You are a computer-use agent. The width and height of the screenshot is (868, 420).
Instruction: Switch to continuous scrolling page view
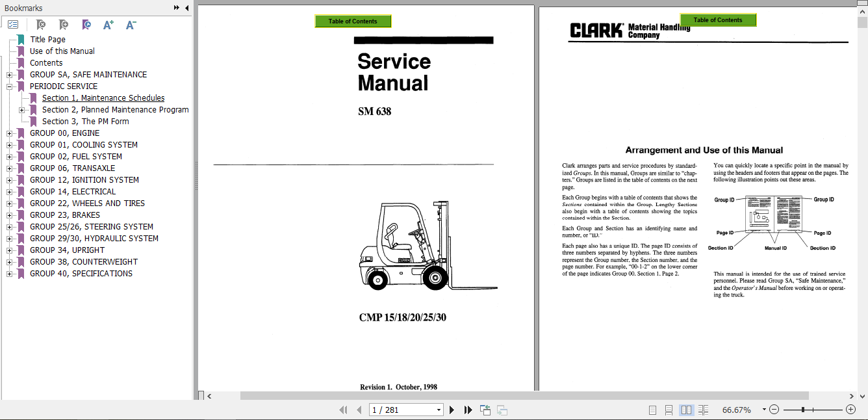pos(669,410)
